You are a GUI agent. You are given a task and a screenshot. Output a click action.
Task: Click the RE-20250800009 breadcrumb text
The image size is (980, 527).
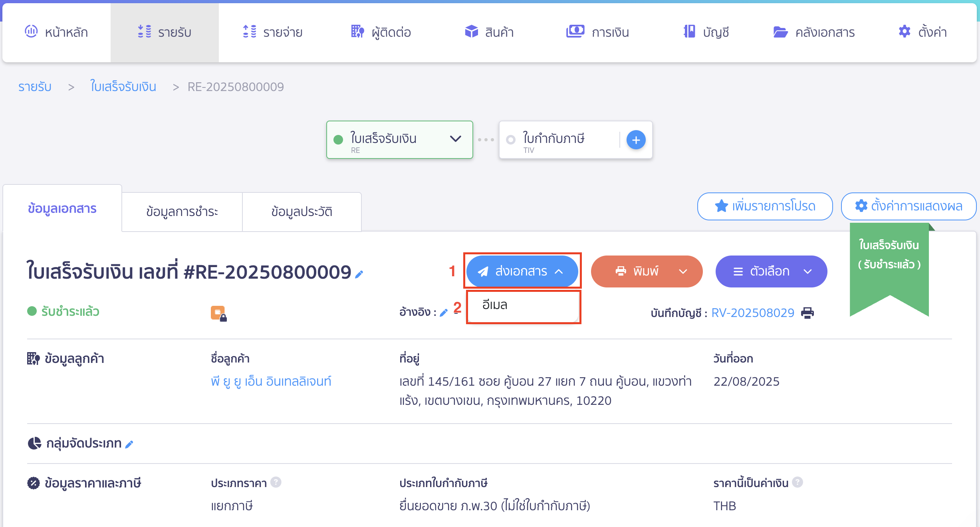coord(236,87)
